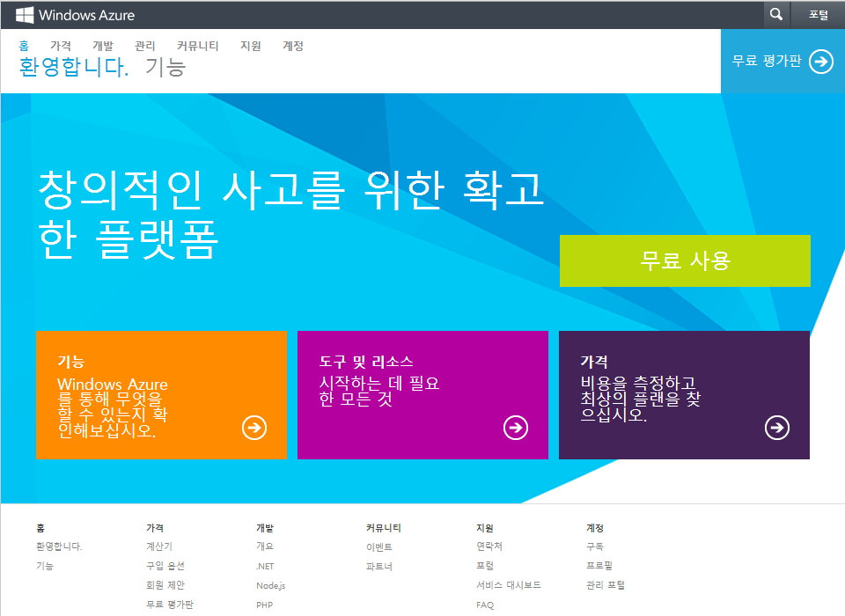Screen dimensions: 845x616
Task: Click the arrow in the purple 가격 tile
Action: (777, 428)
